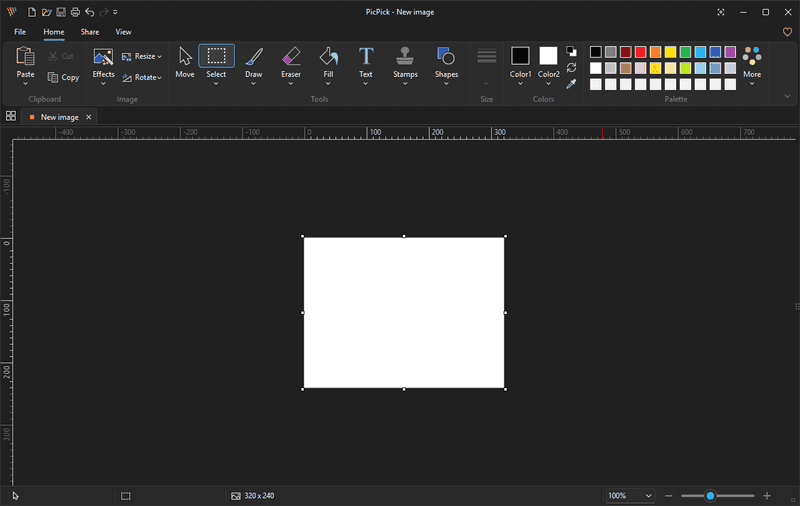
Task: Click the Color1 black swatch
Action: pos(520,56)
